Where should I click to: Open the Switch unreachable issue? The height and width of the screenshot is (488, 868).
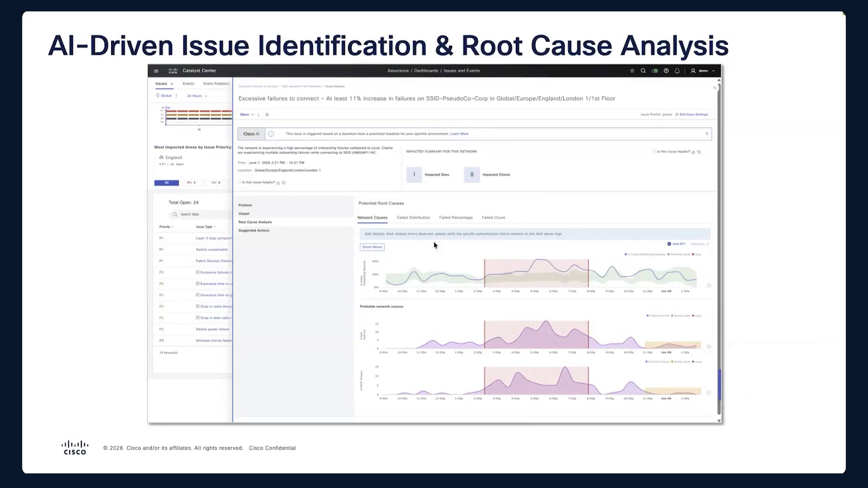(x=212, y=250)
